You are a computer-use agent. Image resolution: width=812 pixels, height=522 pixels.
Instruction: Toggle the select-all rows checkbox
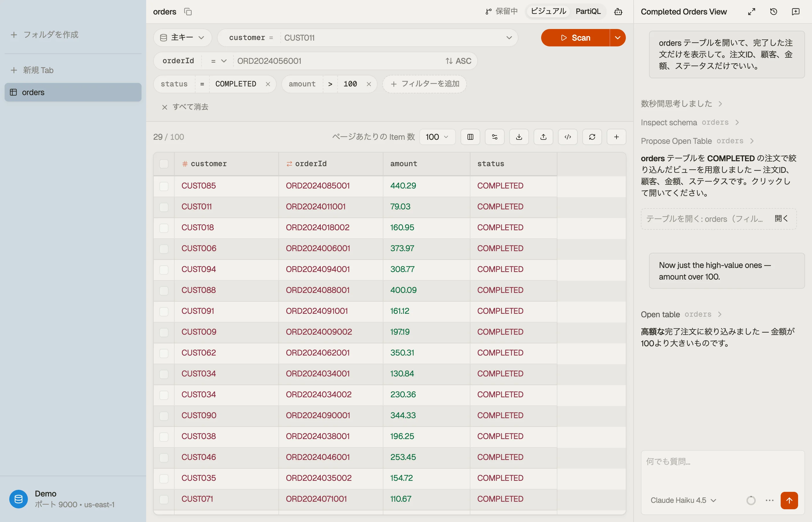coord(164,164)
